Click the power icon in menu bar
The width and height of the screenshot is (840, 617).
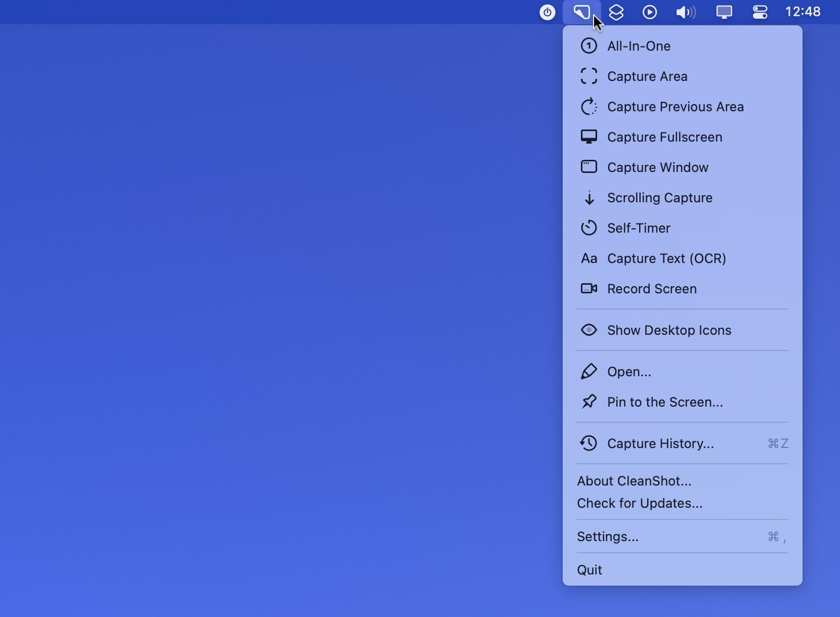pos(547,12)
